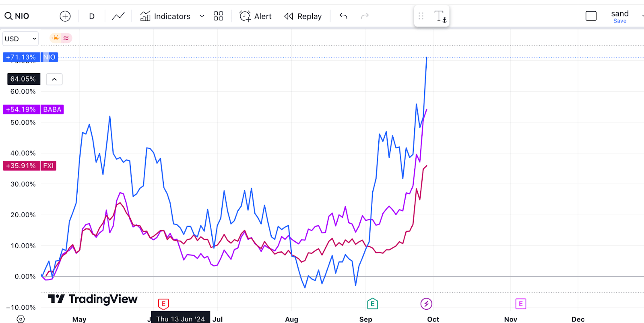Open the green E earnings marker
Viewport: 644px width, 323px height.
[x=373, y=304]
